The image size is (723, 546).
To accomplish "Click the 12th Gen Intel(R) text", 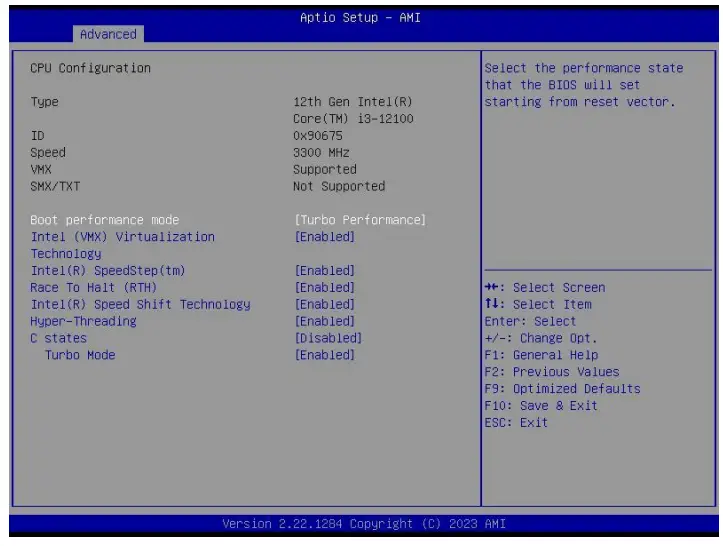I will point(353,102).
